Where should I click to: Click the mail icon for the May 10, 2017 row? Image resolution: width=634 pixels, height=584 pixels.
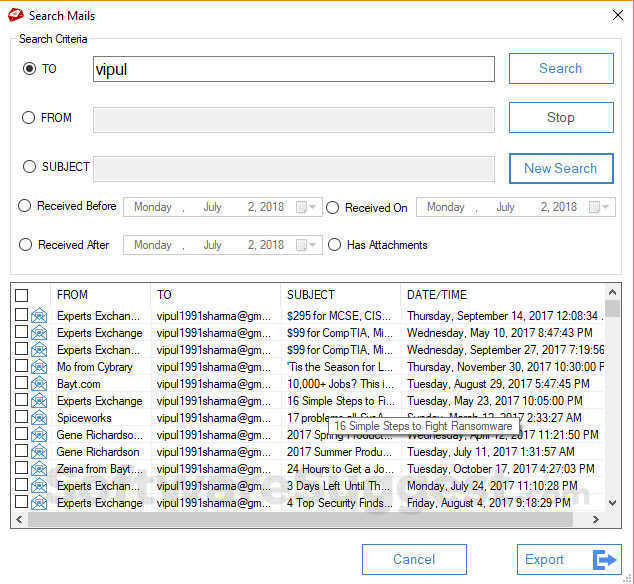click(x=39, y=333)
